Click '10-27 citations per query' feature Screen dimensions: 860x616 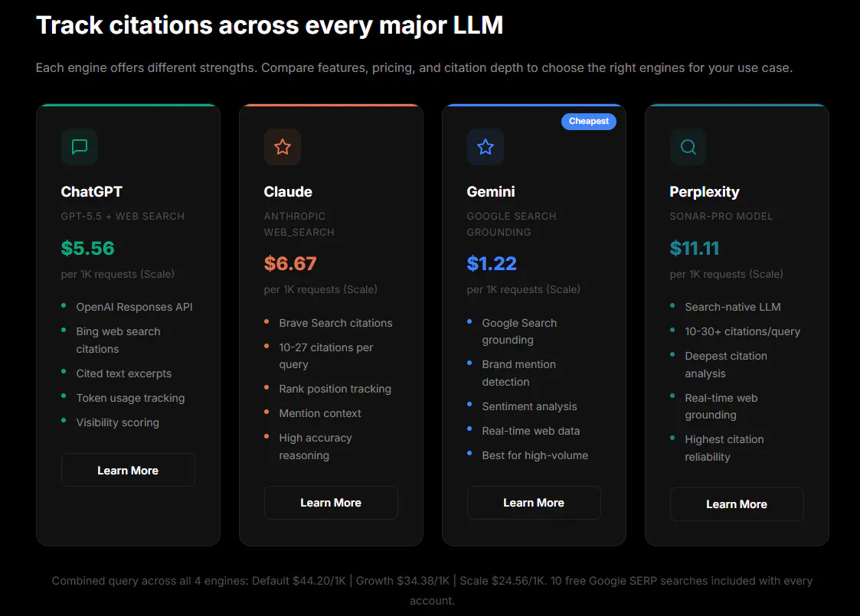(326, 357)
